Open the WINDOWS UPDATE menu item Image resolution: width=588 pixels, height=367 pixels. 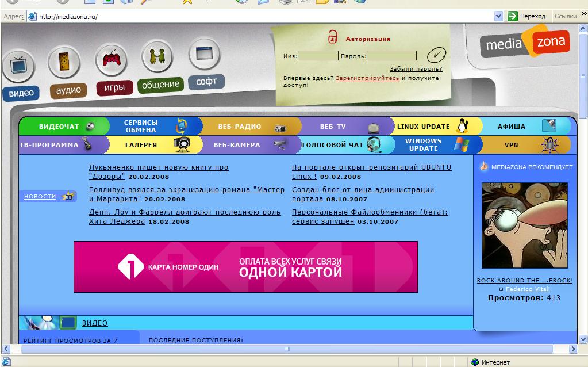pyautogui.click(x=424, y=144)
